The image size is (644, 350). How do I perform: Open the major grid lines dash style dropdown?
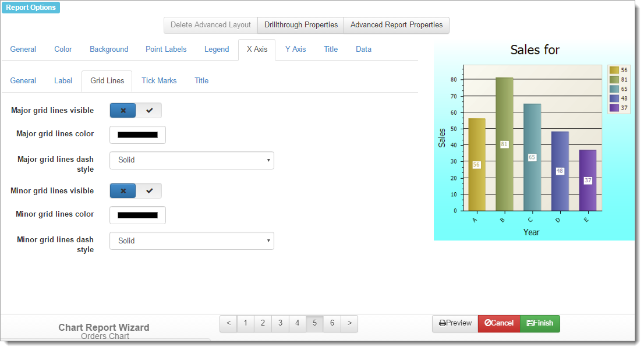[x=192, y=160]
